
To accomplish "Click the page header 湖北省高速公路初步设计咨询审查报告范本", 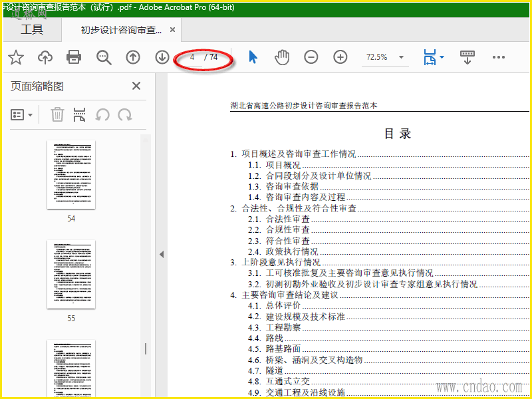I will click(304, 106).
